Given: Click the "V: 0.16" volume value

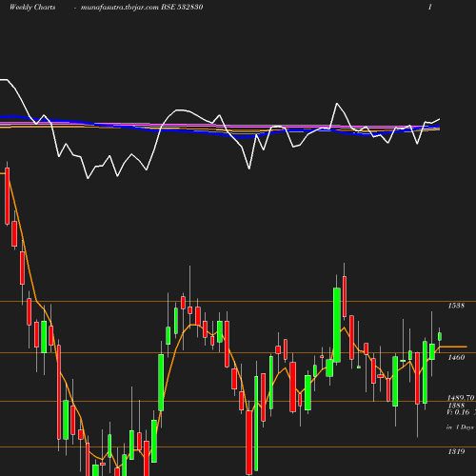Looking at the screenshot, I should pos(458,412).
